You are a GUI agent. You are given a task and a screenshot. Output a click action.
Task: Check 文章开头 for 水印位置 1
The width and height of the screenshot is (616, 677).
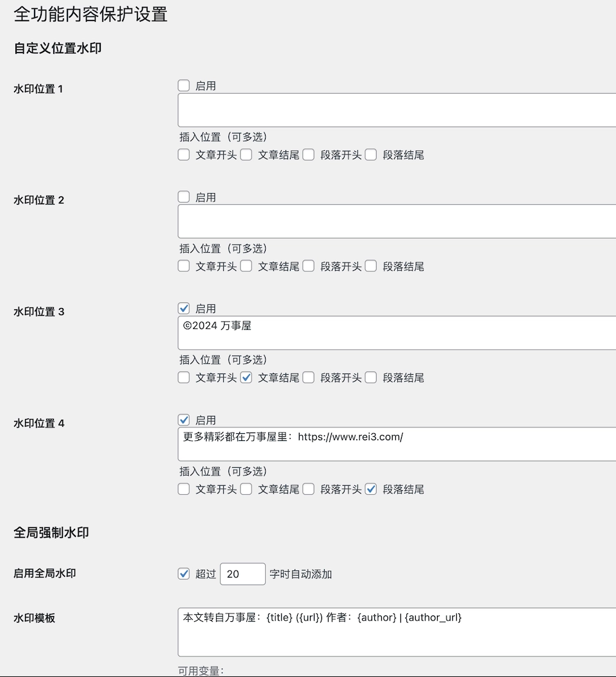pos(184,155)
